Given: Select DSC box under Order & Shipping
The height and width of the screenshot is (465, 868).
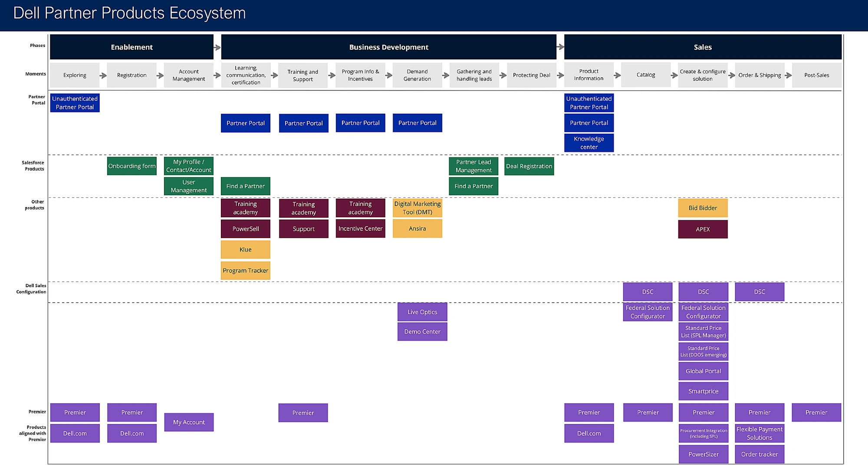Looking at the screenshot, I should (x=759, y=292).
